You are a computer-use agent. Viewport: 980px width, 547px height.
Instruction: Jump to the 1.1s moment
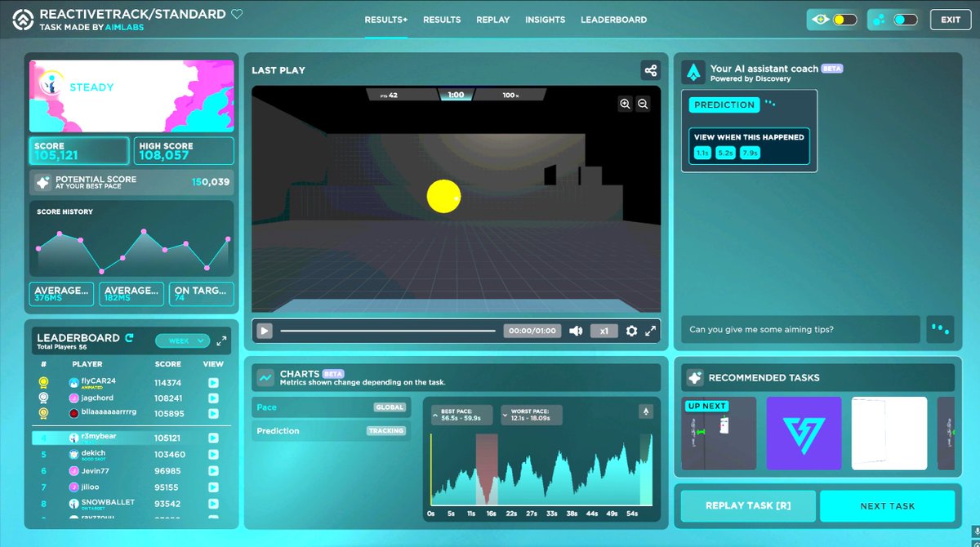click(x=702, y=153)
